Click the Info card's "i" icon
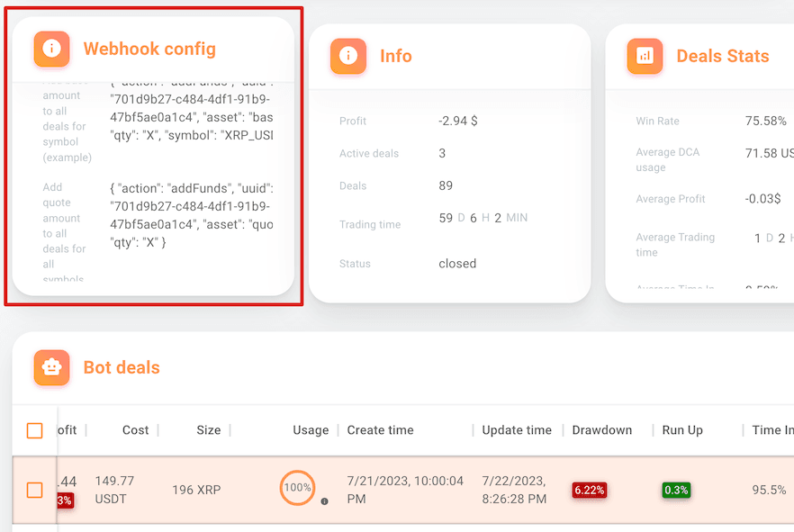 [x=349, y=56]
